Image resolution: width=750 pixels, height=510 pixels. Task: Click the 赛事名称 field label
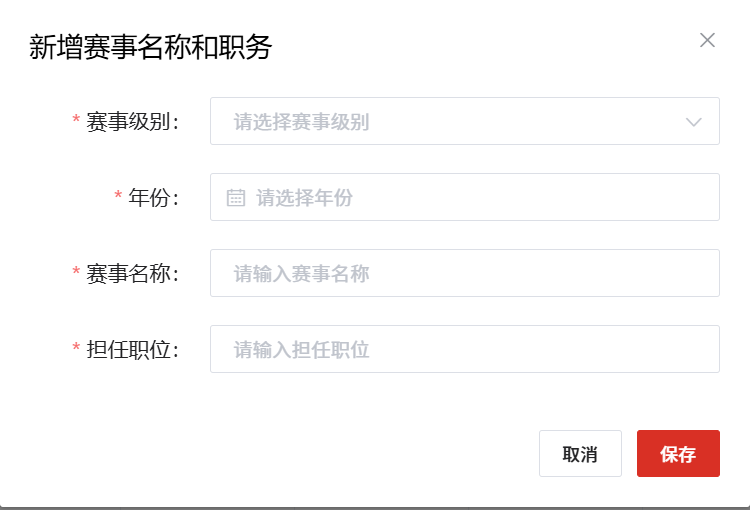click(132, 274)
